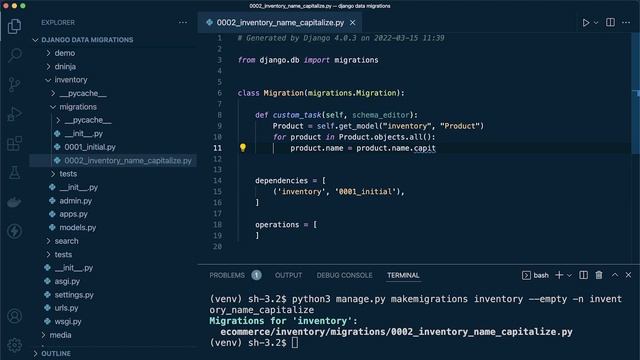Click the terminal prompt cursor input
640x360 pixels.
point(295,343)
